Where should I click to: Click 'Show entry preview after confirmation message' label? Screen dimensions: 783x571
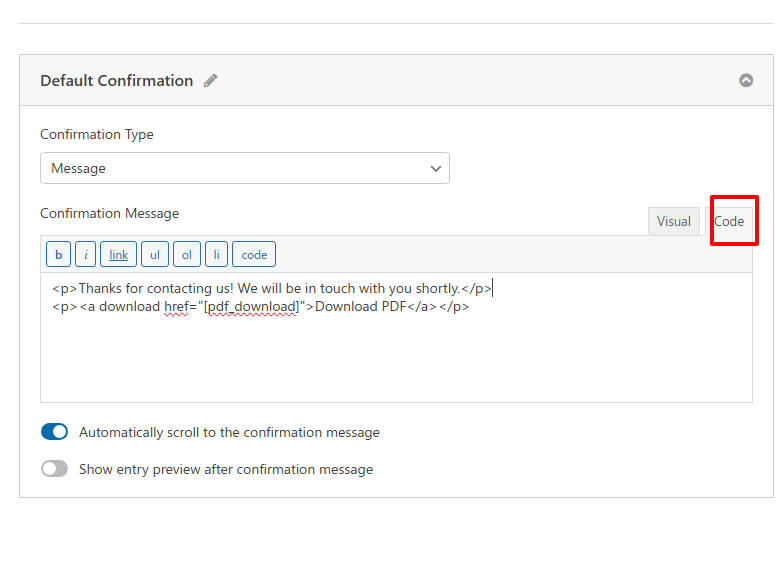[226, 469]
